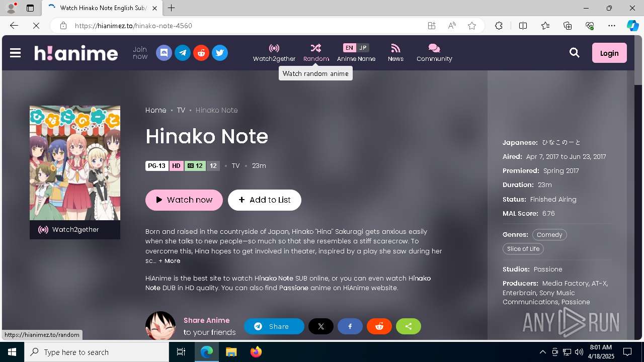Add this page to favorites star
Image resolution: width=644 pixels, height=362 pixels.
click(472, 26)
